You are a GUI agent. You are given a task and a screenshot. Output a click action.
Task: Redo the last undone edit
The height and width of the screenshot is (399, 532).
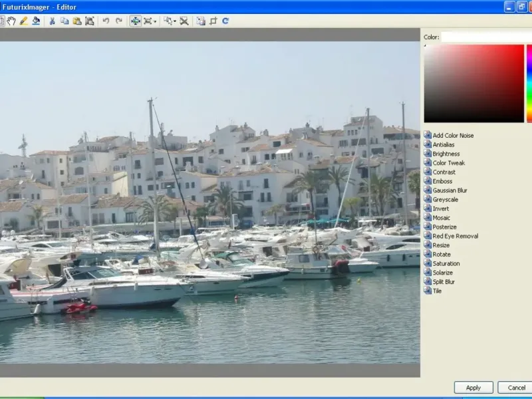pos(119,21)
